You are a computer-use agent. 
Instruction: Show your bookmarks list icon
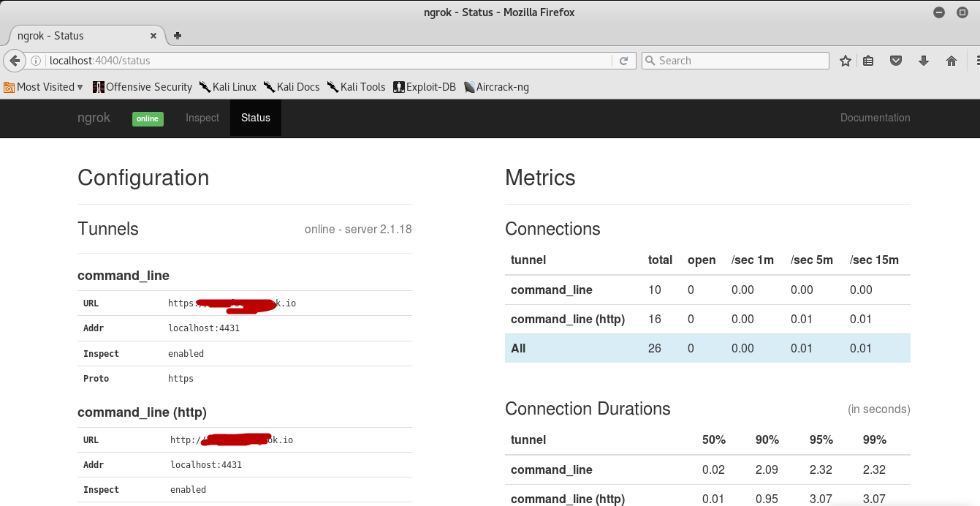pos(868,61)
